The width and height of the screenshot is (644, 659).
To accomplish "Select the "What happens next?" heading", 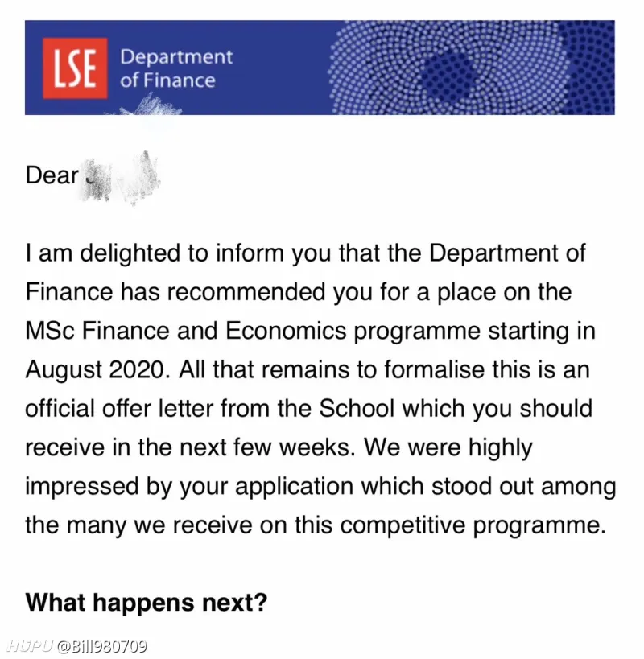I will point(146,603).
